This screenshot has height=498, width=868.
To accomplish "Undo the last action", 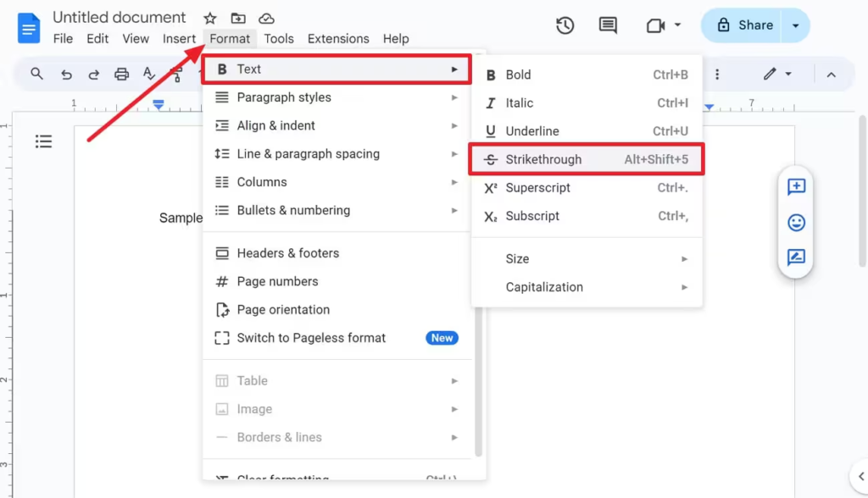I will [x=67, y=74].
